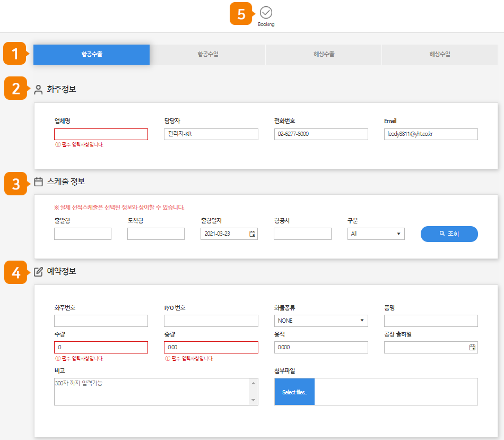Image resolution: width=504 pixels, height=440 pixels.
Task: Open the 출항일자 calendar picker icon
Action: [x=253, y=234]
